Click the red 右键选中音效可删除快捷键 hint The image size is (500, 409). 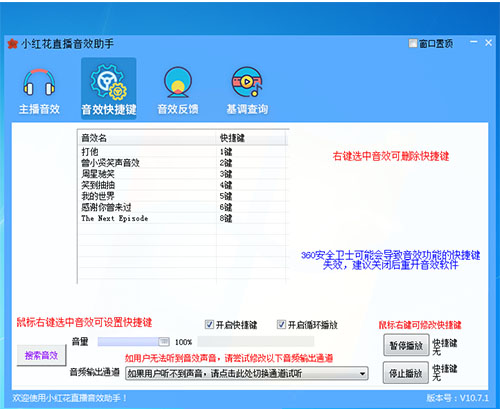tap(391, 156)
